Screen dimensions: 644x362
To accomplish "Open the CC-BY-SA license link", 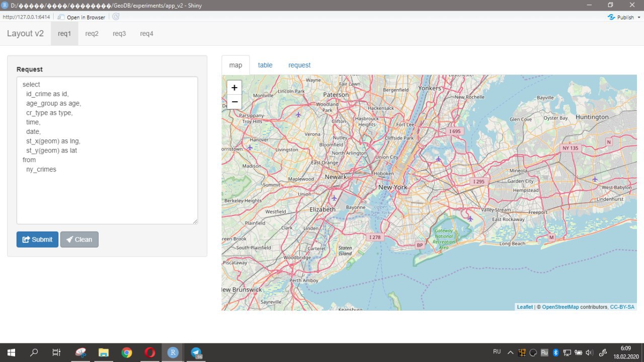I will tap(622, 307).
